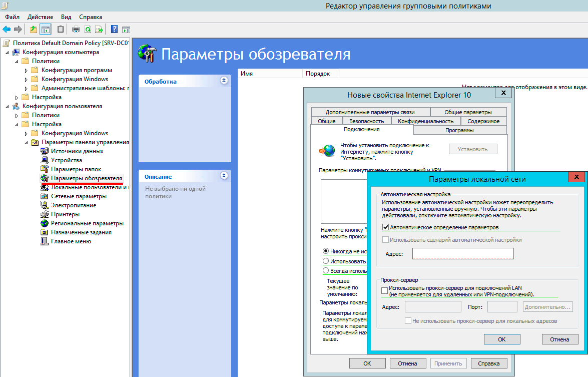This screenshot has width=588, height=377.
Task: Open the Действие menu
Action: coord(39,17)
